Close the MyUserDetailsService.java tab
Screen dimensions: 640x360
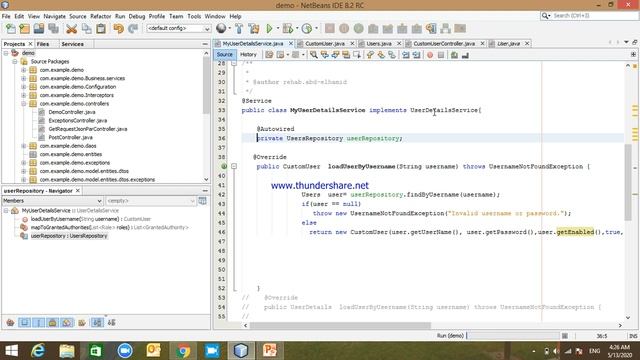click(291, 43)
